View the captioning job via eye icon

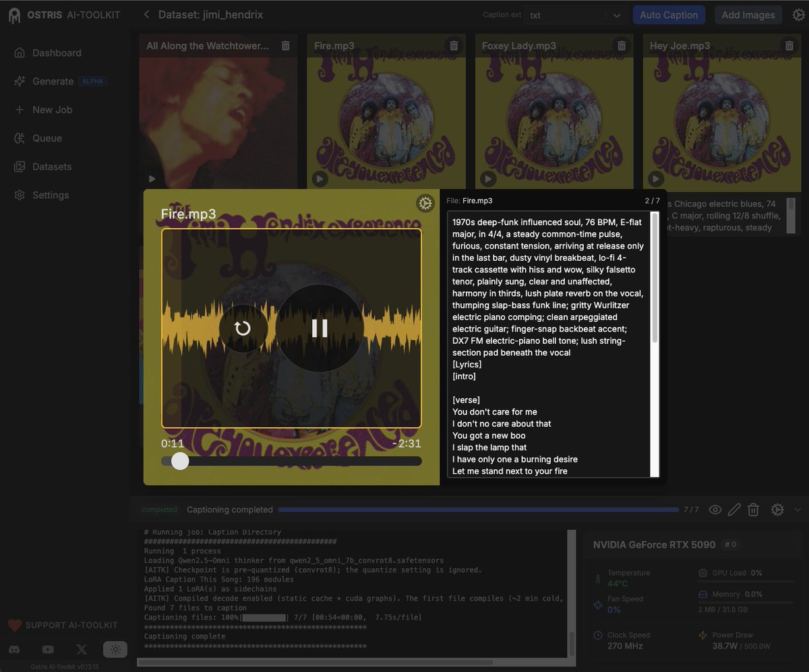point(715,510)
